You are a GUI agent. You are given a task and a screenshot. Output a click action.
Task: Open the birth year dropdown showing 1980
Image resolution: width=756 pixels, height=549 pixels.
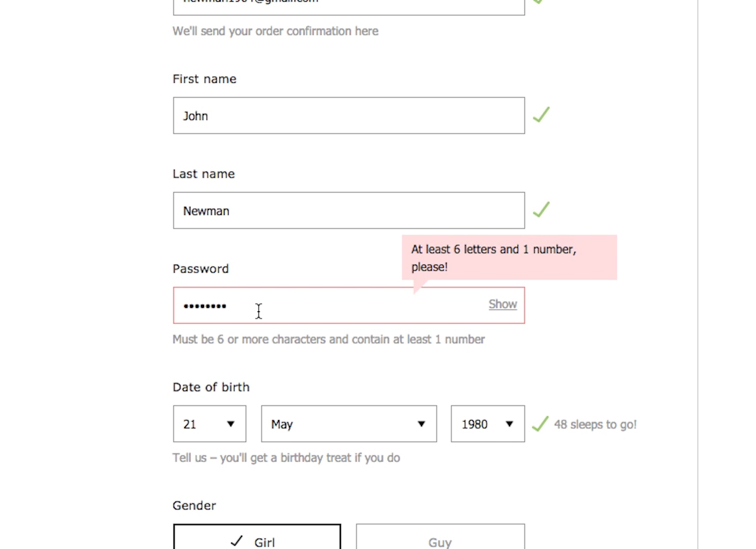[488, 424]
